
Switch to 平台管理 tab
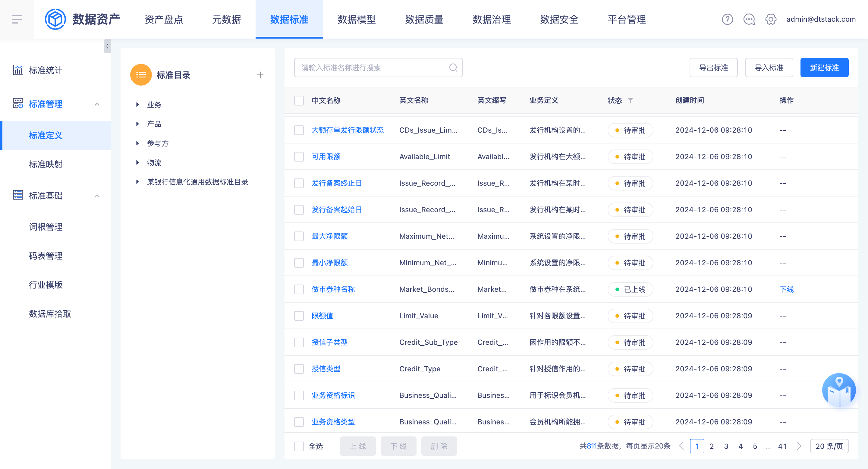pyautogui.click(x=627, y=19)
